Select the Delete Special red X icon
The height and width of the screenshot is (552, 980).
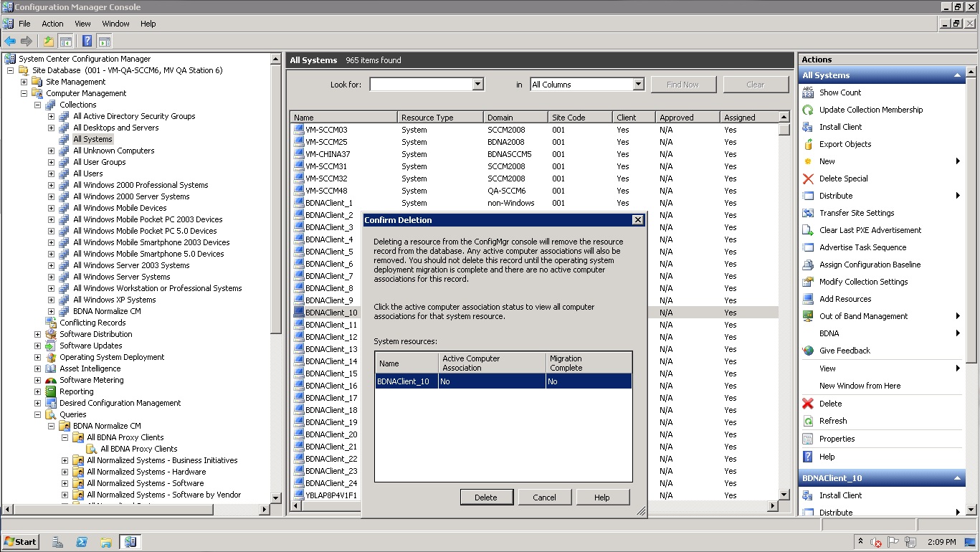pos(808,179)
